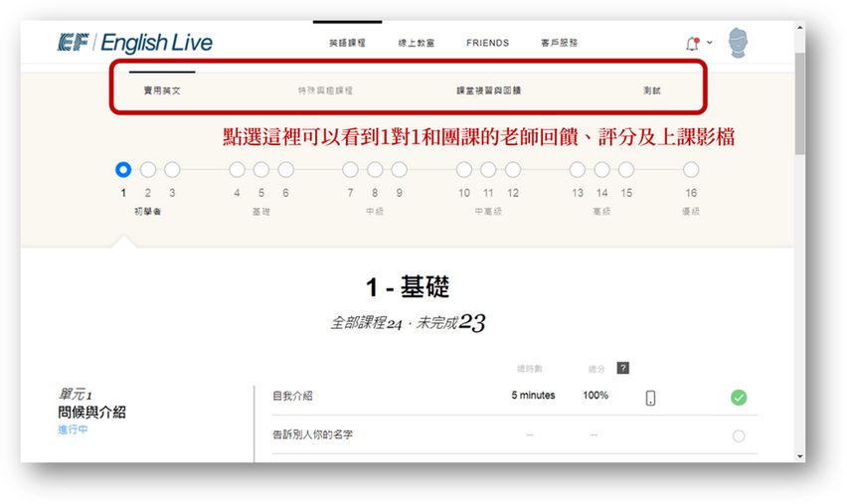Open the 英語課程 menu
847x504 pixels.
pos(347,44)
